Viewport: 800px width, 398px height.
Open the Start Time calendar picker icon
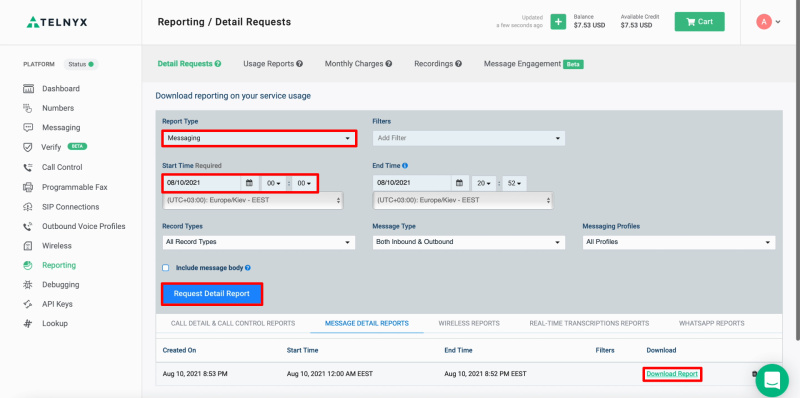pos(249,183)
